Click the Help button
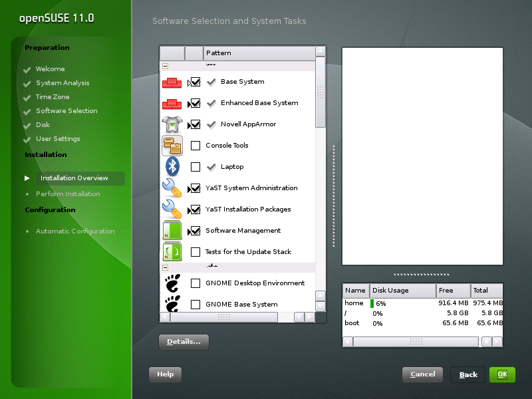Viewport: 532px width, 399px height. click(x=165, y=374)
